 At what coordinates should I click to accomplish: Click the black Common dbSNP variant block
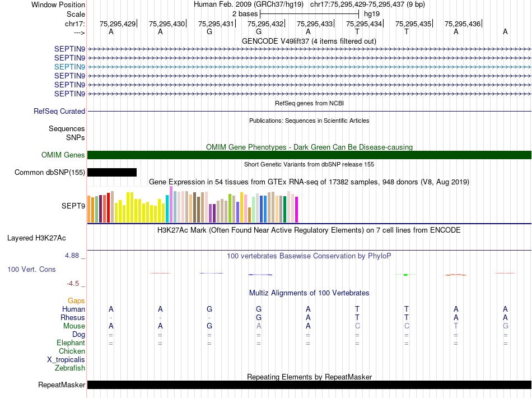click(x=112, y=173)
